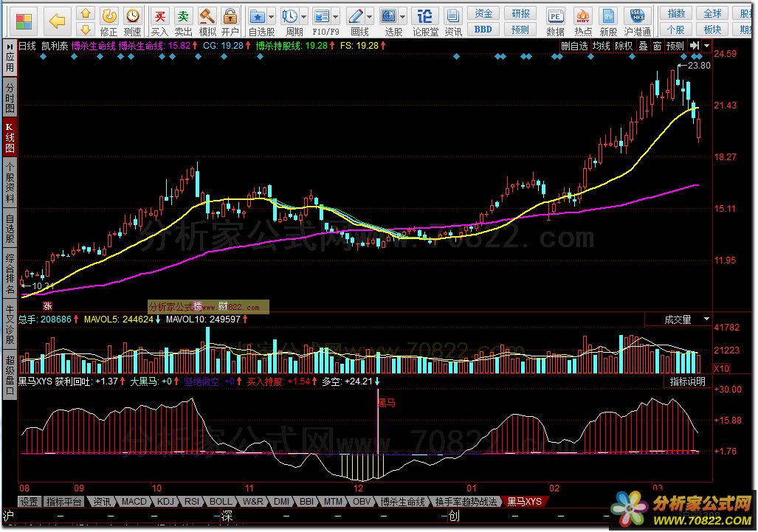Click the 研报 button
This screenshot has height=532, width=758.
pos(520,13)
